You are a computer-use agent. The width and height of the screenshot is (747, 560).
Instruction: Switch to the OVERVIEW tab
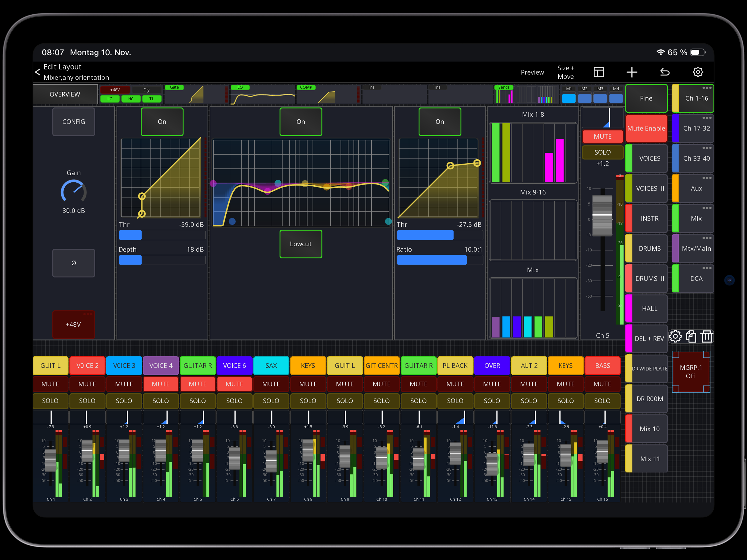pyautogui.click(x=65, y=94)
